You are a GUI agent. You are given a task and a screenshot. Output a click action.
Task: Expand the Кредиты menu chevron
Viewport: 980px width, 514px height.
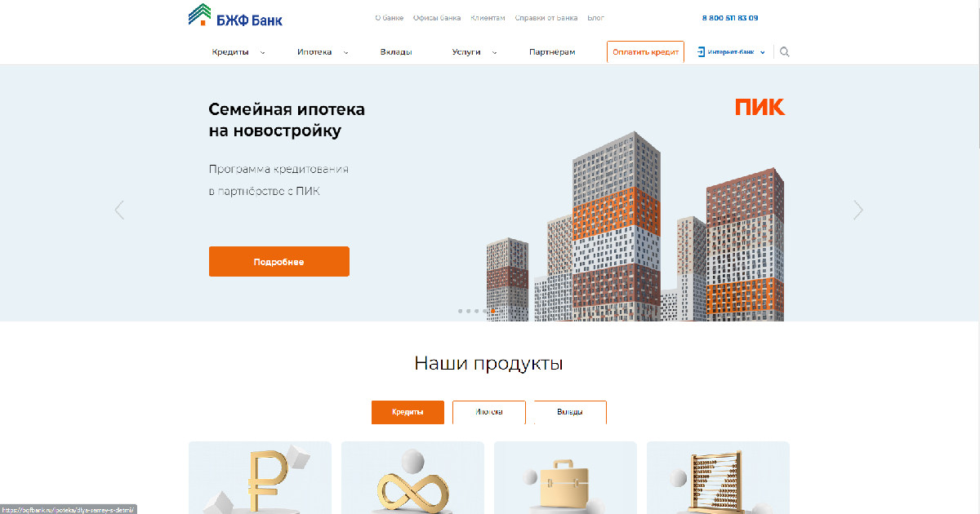[x=262, y=52]
